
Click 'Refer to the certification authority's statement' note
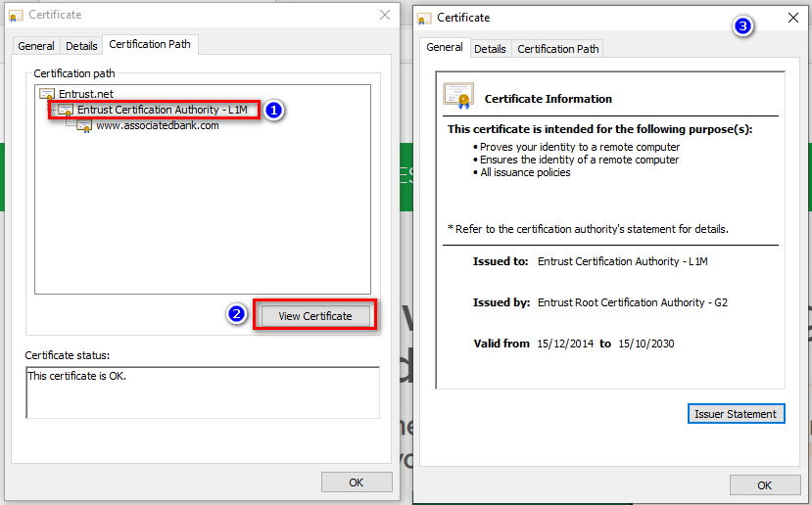[x=589, y=229]
